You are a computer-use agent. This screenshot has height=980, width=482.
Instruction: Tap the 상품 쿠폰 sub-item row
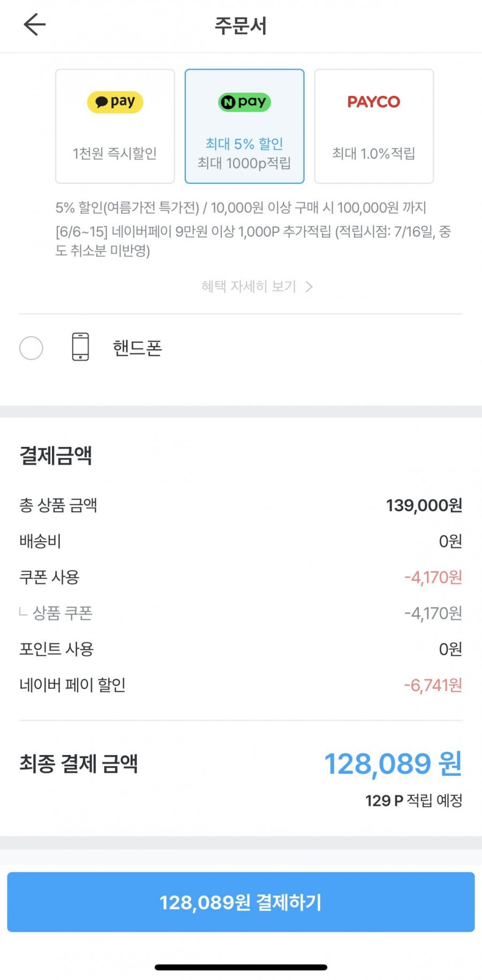(241, 613)
